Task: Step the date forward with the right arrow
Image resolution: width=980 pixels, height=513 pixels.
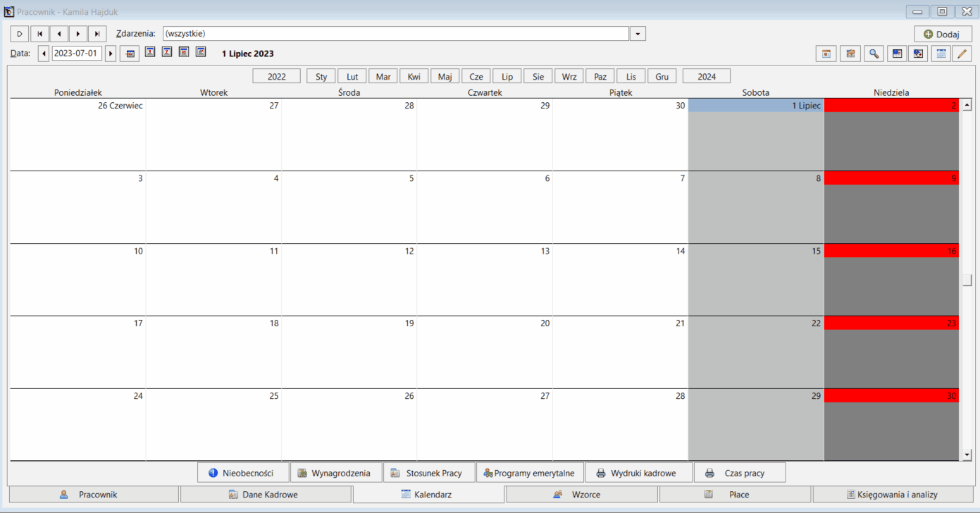Action: pyautogui.click(x=111, y=54)
